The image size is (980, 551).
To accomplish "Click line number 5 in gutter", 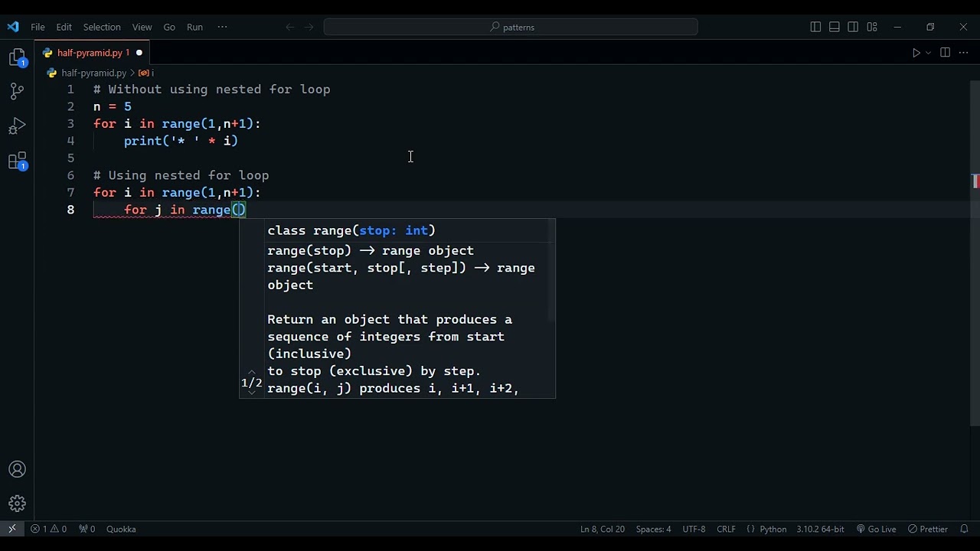I will (x=70, y=158).
